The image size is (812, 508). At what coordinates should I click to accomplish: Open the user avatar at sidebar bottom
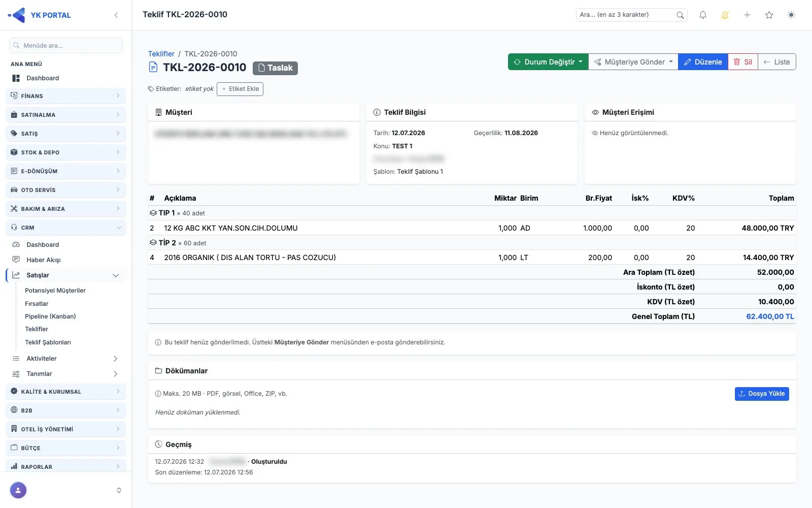[18, 490]
